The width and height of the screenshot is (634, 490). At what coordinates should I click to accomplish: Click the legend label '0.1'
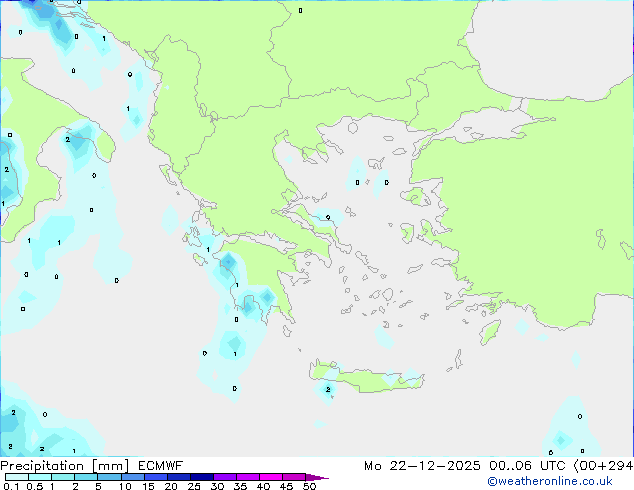pos(11,486)
